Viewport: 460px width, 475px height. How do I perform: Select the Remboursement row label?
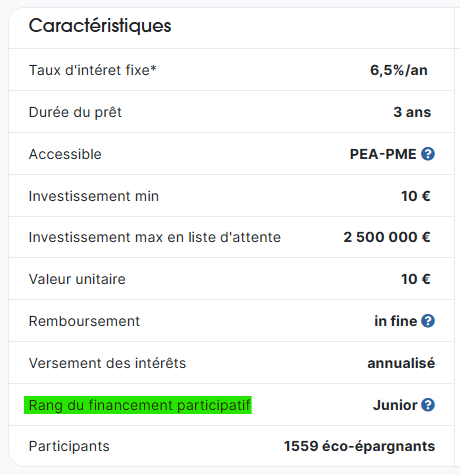coord(84,321)
